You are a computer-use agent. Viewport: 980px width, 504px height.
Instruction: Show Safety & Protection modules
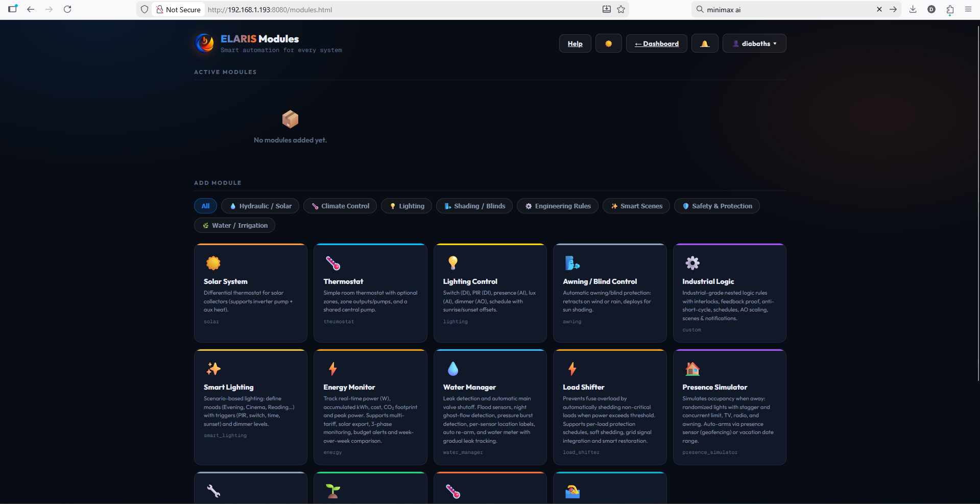716,206
